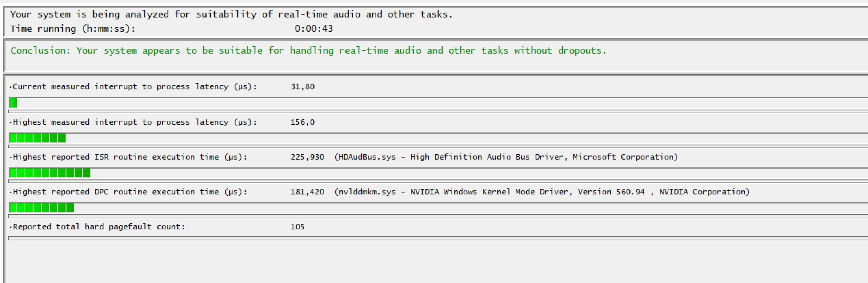This screenshot has height=283, width=868.
Task: Click the system analysis status message
Action: click(x=231, y=14)
